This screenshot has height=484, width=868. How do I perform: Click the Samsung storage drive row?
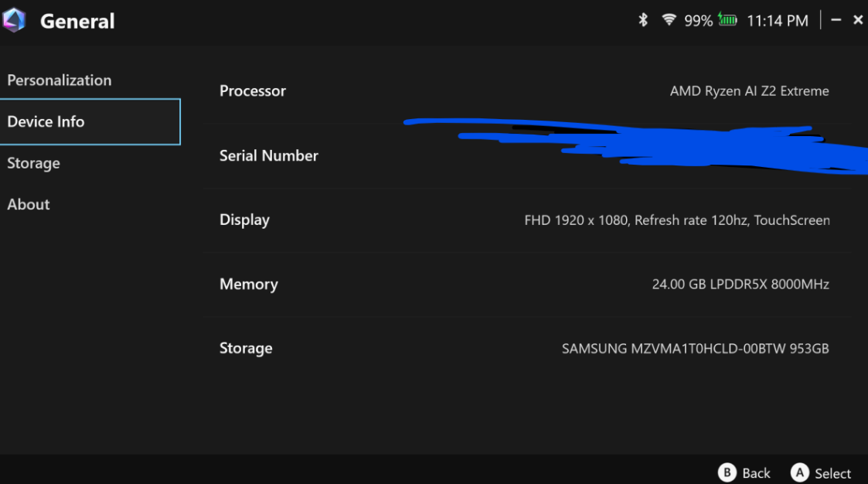point(524,349)
